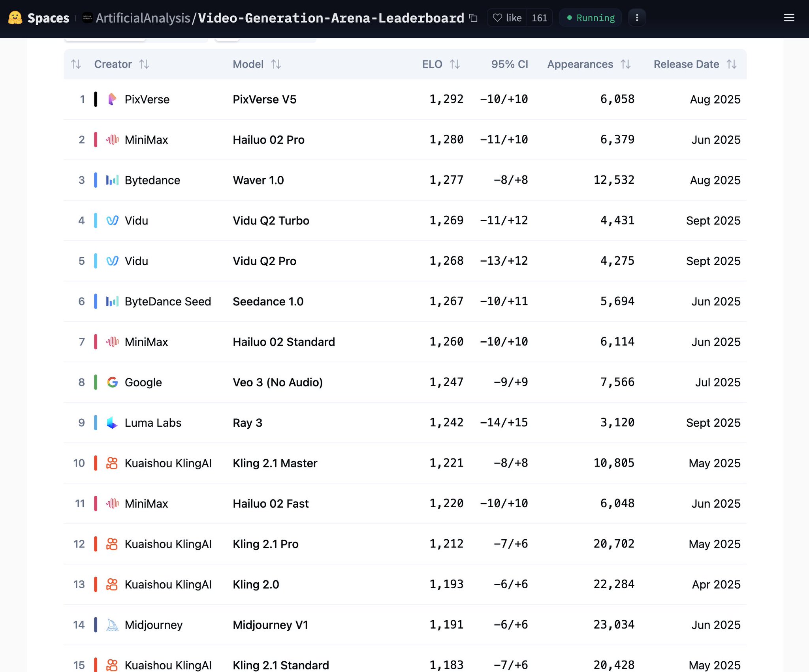The width and height of the screenshot is (809, 672).
Task: Click KlingAI logo in Kling 2.0 row
Action: point(112,584)
